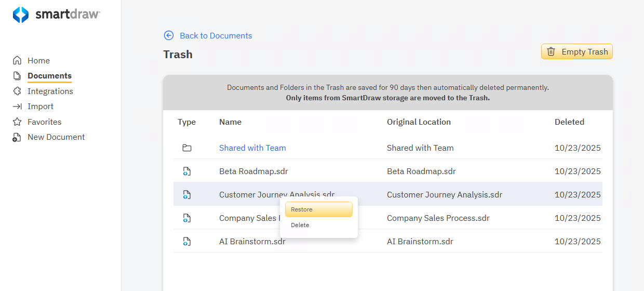This screenshot has height=291, width=644.
Task: Choose Restore from the context menu
Action: 318,209
